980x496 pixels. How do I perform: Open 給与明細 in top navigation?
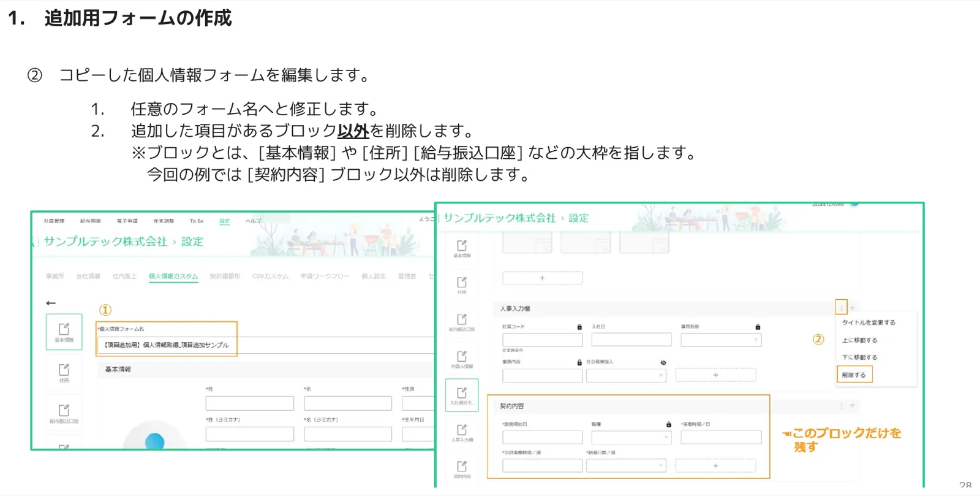pos(91,221)
